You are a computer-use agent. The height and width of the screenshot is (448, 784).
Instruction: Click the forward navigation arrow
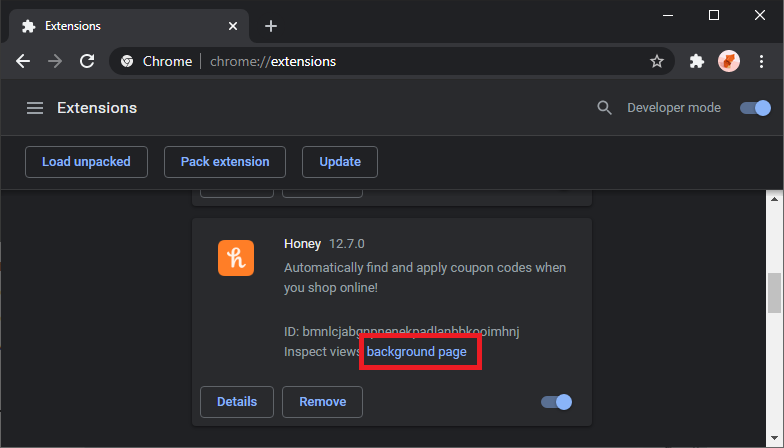point(55,62)
